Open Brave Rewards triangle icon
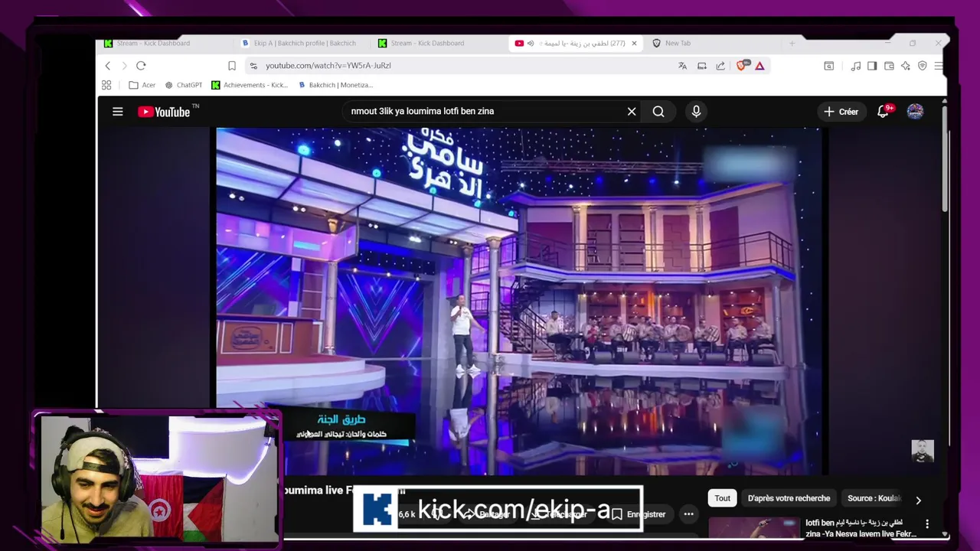This screenshot has width=980, height=551. pyautogui.click(x=759, y=66)
